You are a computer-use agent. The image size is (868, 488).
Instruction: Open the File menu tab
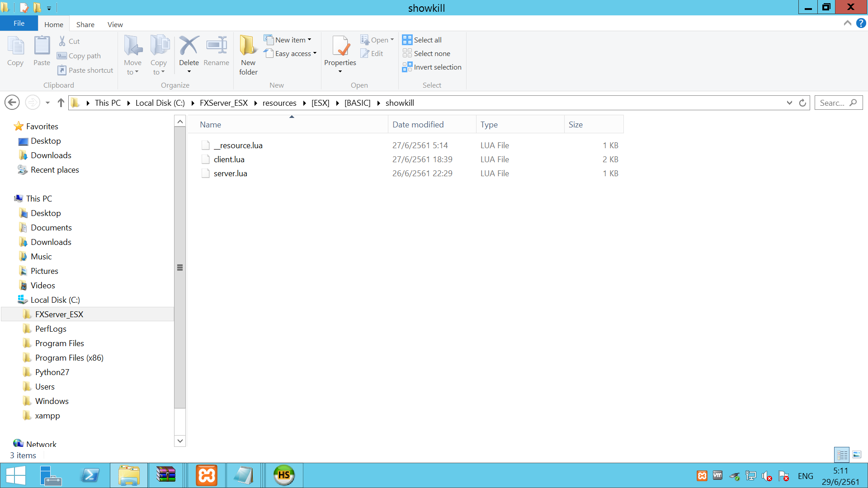coord(19,23)
